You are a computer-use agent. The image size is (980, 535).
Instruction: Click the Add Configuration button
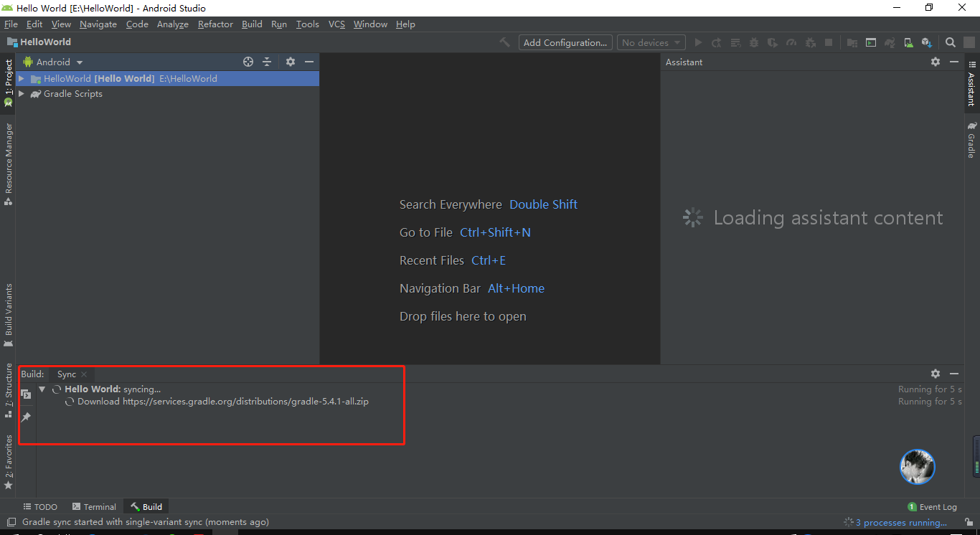pos(565,42)
